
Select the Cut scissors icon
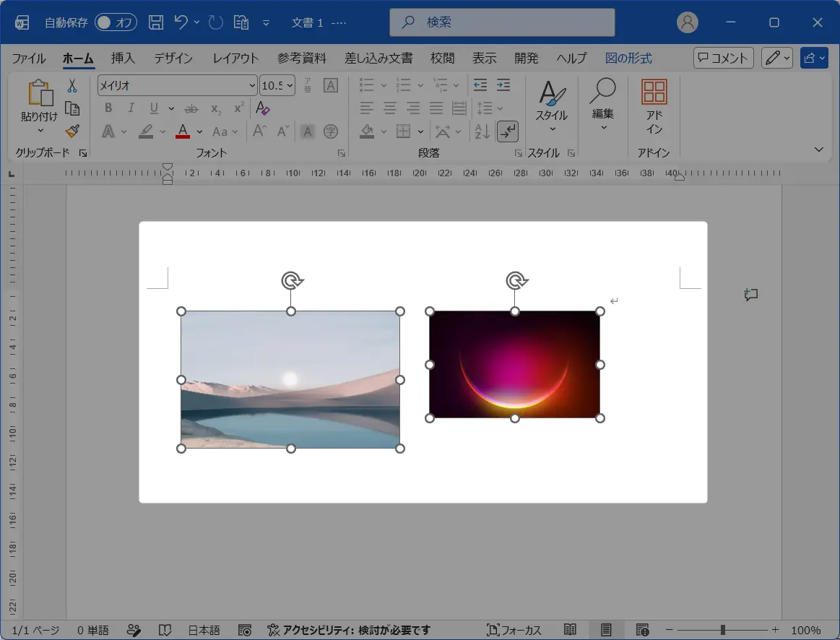(x=72, y=86)
